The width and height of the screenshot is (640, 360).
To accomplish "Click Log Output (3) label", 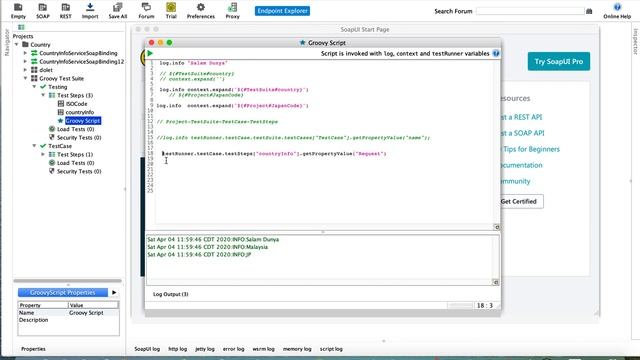I will click(x=171, y=294).
